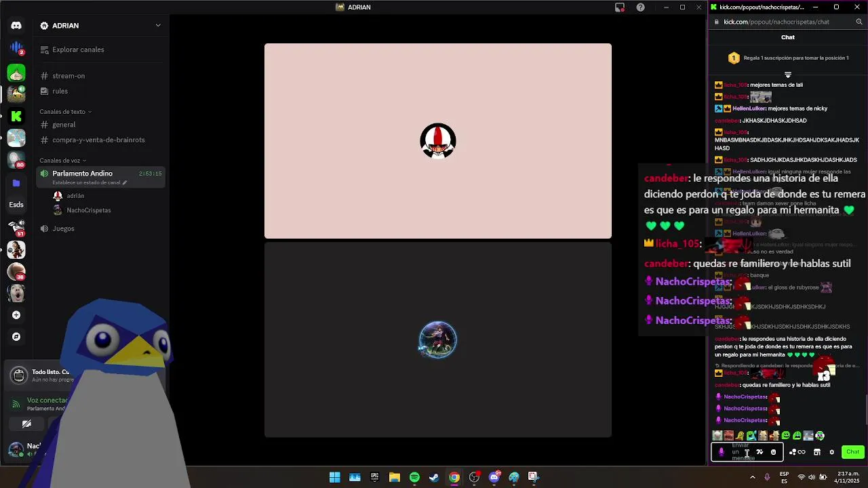Image resolution: width=868 pixels, height=488 pixels.
Task: Open File Explorer from the taskbar
Action: 395,477
